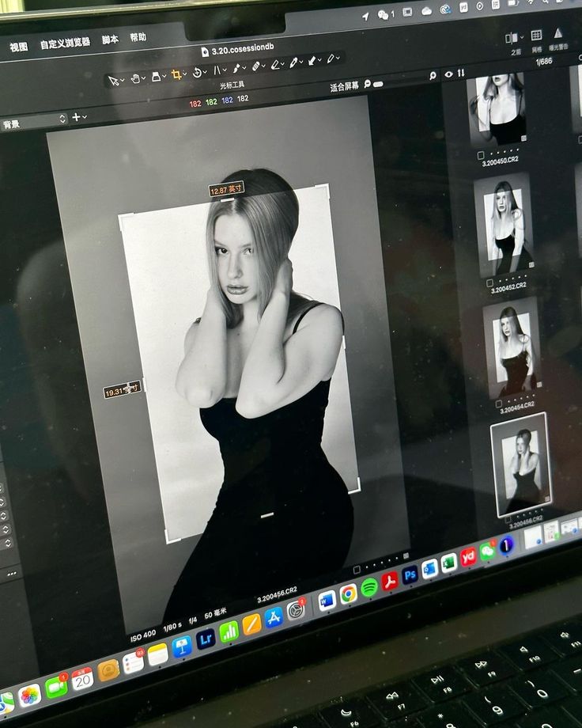Open Microsoft Word from the Dock
This screenshot has width=582, height=728.
(x=327, y=601)
